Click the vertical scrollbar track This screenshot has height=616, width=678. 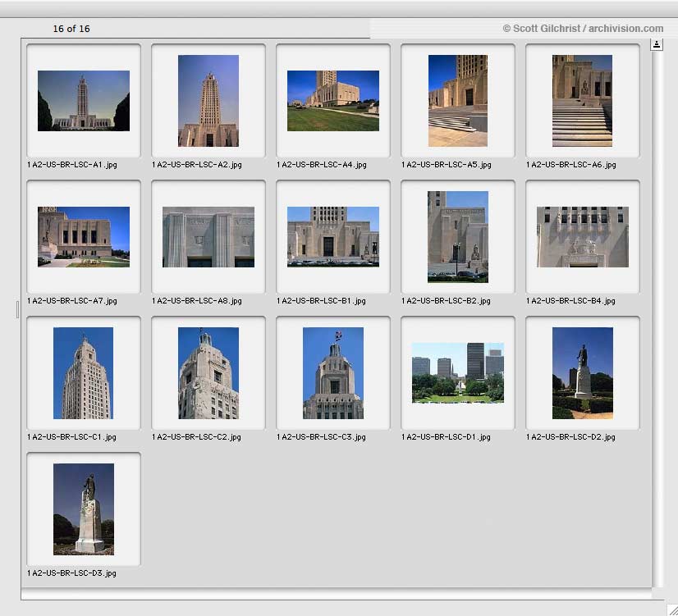(657, 319)
